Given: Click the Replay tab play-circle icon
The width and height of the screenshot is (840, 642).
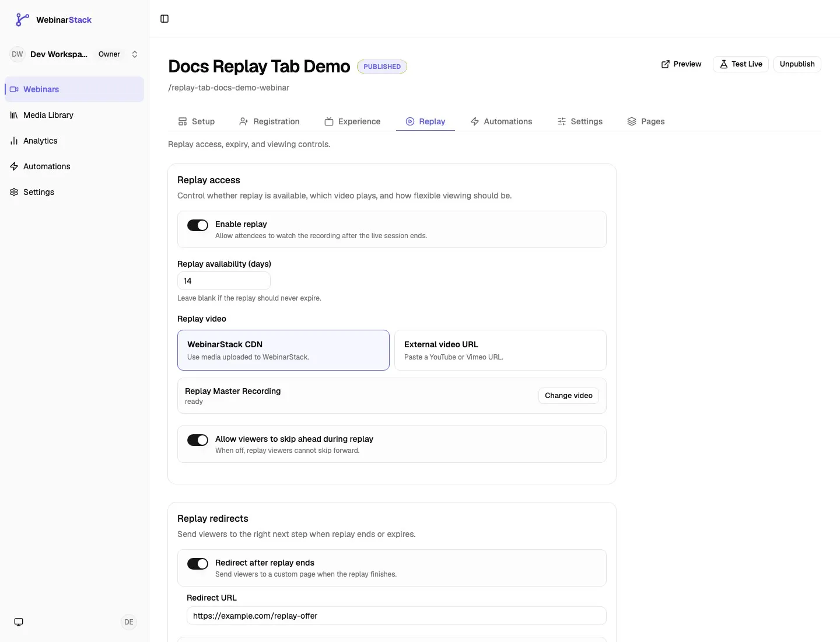Looking at the screenshot, I should [x=410, y=121].
